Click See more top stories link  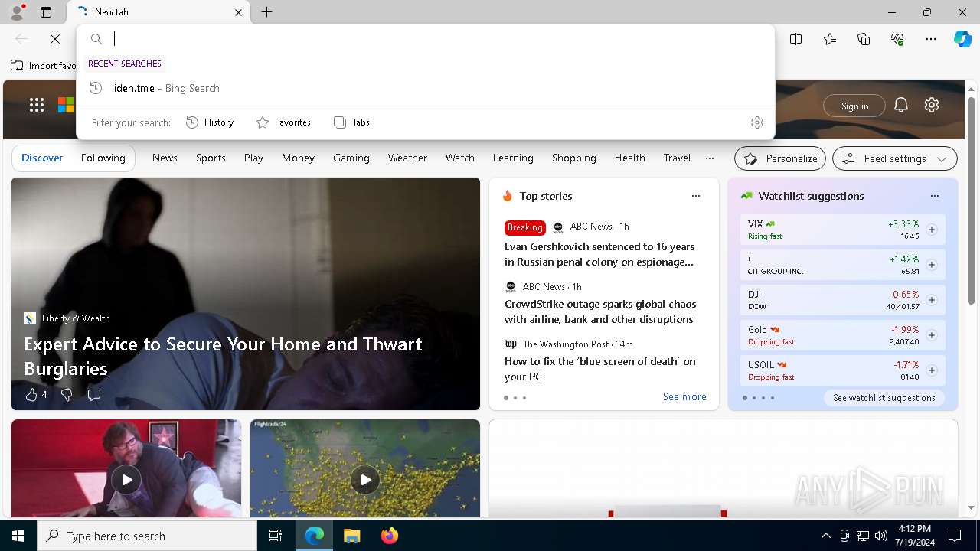pos(684,397)
